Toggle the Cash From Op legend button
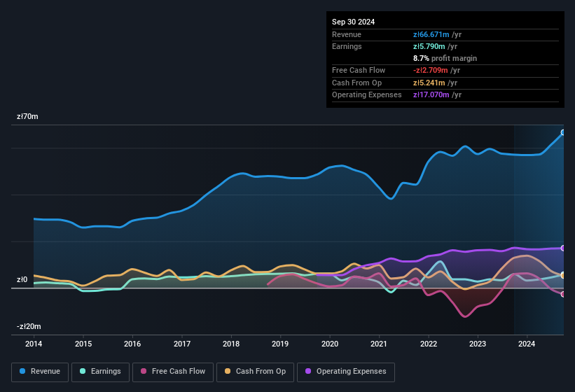 tap(255, 372)
